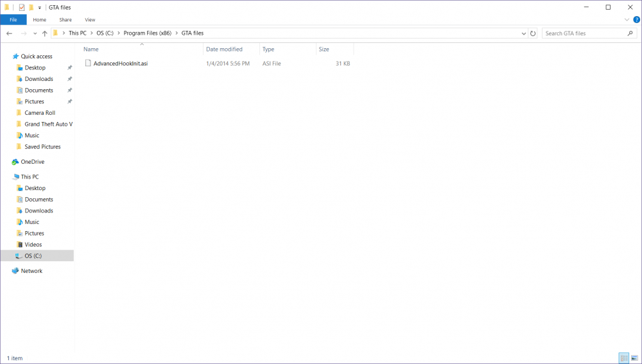Image resolution: width=642 pixels, height=364 pixels.
Task: Select the AdvancedHookInit.asi file
Action: (x=121, y=64)
